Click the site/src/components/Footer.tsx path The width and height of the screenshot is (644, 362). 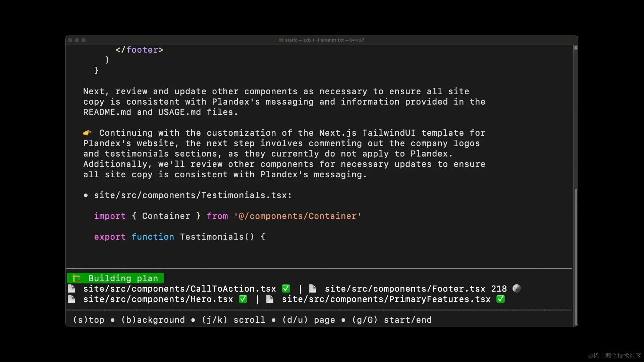click(x=405, y=289)
